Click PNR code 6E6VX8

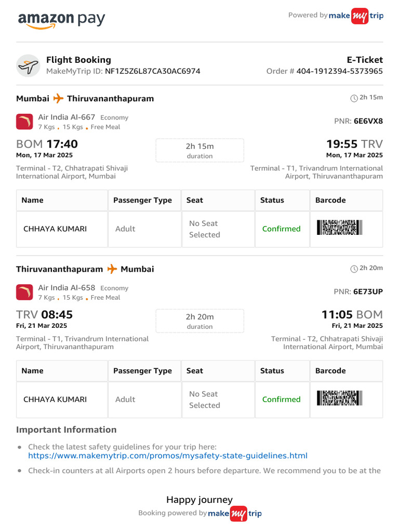(368, 121)
